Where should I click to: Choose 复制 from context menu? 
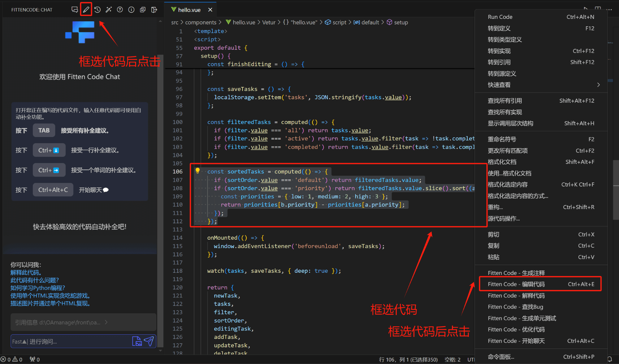[x=541, y=246]
